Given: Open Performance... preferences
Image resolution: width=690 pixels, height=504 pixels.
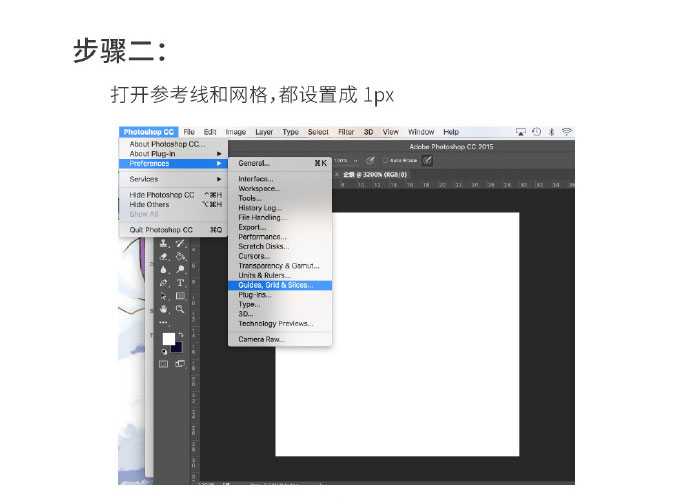Looking at the screenshot, I should click(x=280, y=237).
